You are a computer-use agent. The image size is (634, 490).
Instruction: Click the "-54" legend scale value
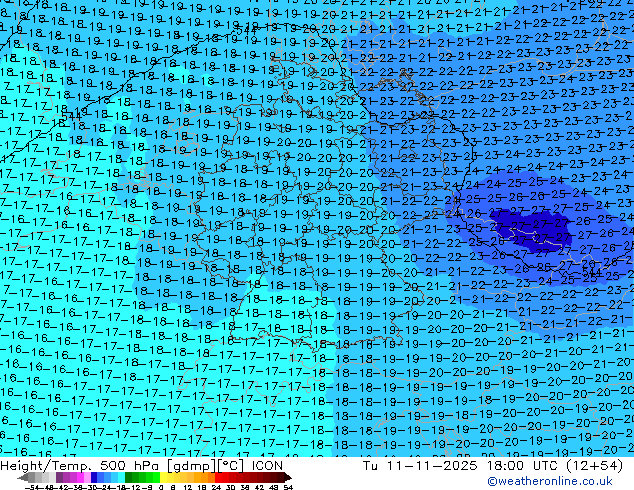pos(32,487)
